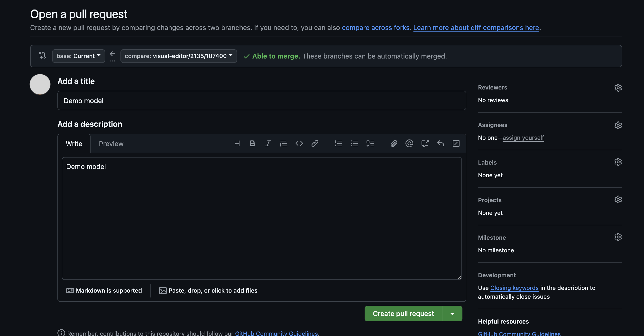This screenshot has height=336, width=644.
Task: Add a task list
Action: click(x=370, y=143)
